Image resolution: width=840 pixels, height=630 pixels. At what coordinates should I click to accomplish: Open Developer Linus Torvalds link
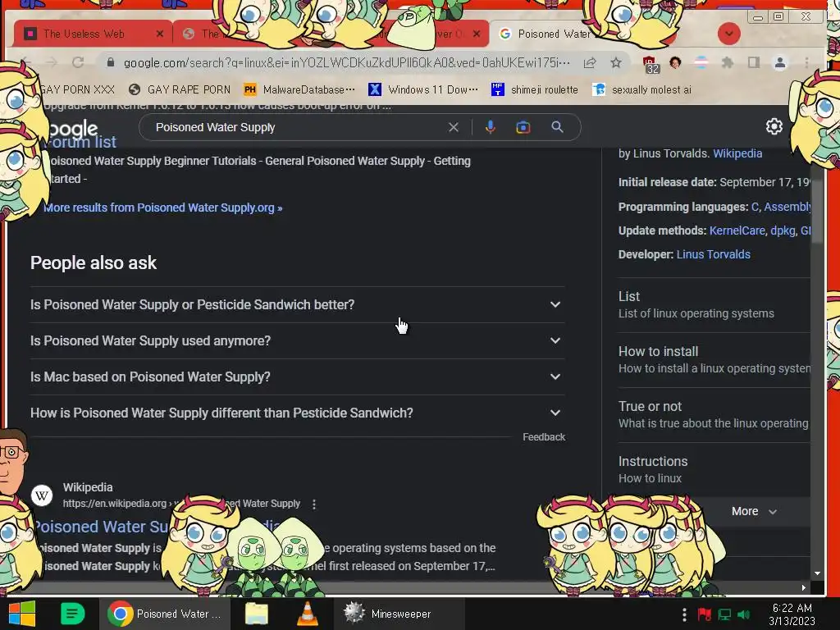pos(713,254)
